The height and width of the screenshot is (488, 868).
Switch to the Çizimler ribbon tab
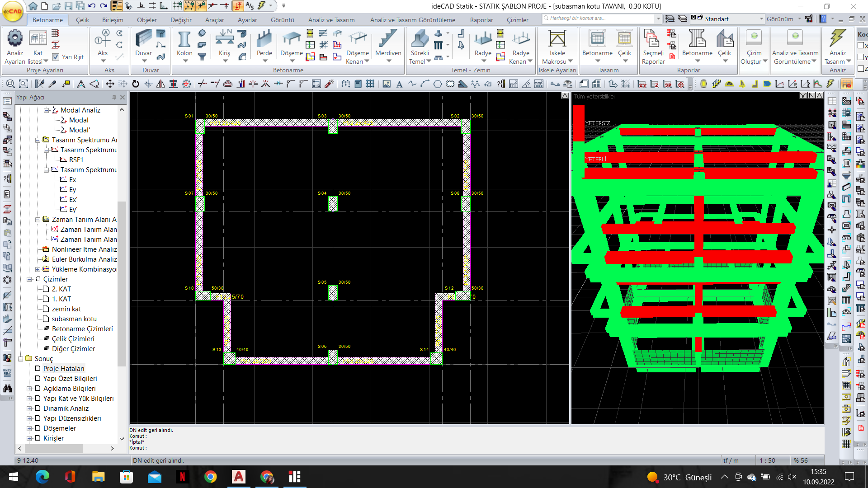[518, 20]
